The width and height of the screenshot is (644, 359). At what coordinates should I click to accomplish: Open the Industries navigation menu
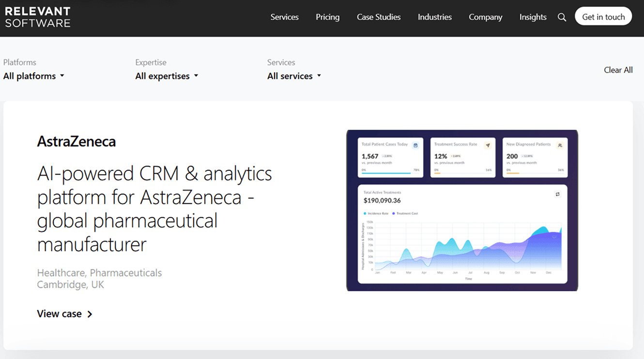(x=434, y=17)
